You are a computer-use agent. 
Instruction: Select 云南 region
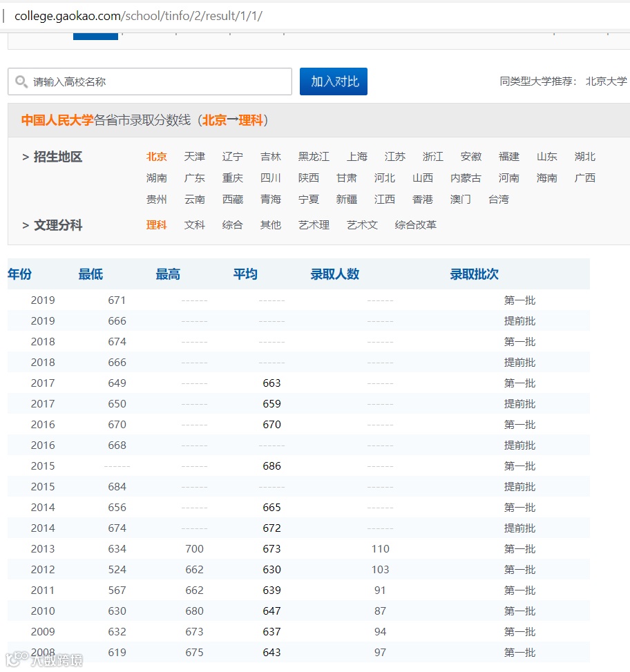coord(195,200)
